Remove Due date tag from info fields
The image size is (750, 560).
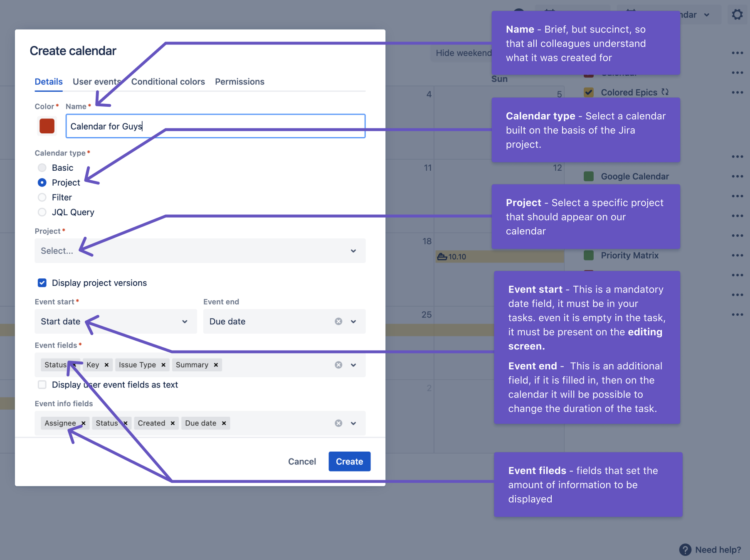click(x=224, y=423)
